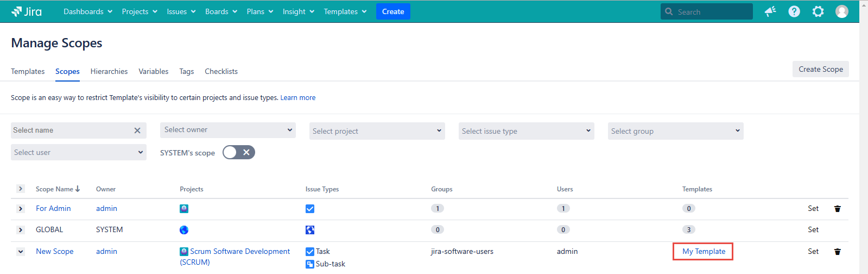
Task: Open the settings gear icon
Action: pos(818,11)
